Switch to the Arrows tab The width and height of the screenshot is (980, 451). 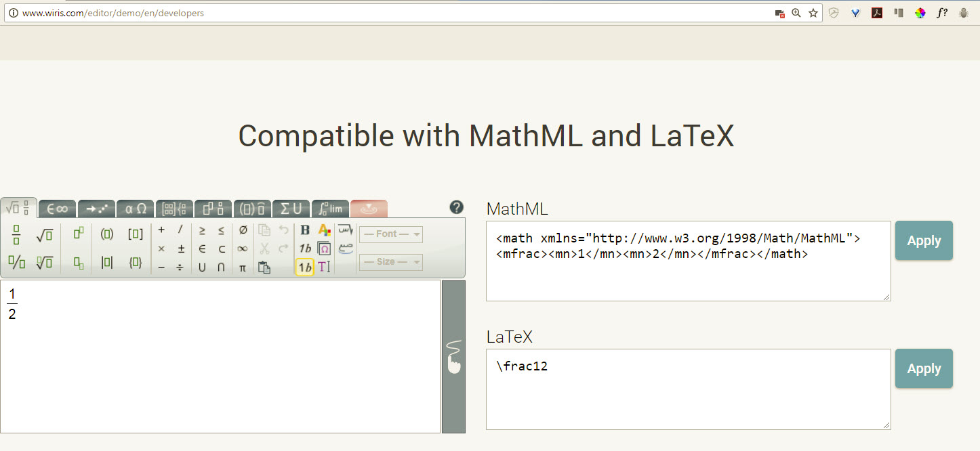[96, 209]
